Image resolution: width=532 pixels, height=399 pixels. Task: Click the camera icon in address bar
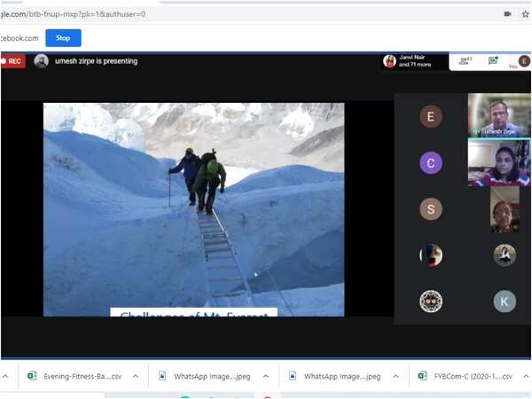[x=507, y=14]
